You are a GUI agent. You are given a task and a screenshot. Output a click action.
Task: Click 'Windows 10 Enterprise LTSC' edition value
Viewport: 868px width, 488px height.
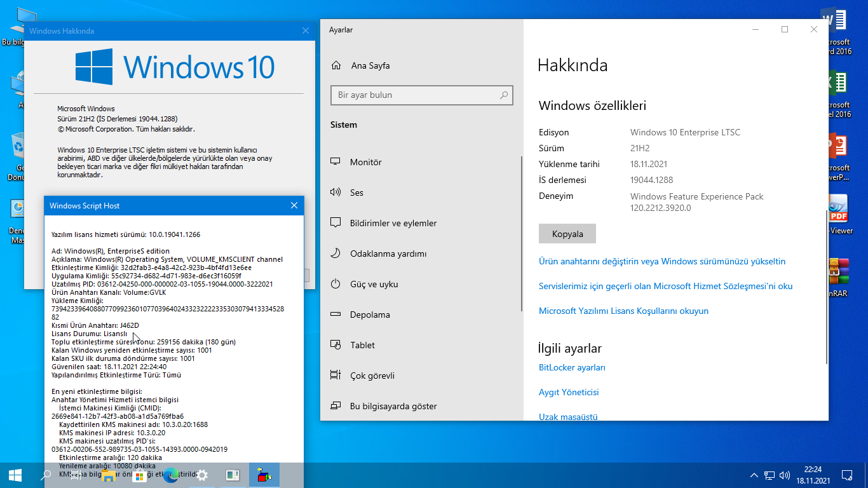point(685,132)
